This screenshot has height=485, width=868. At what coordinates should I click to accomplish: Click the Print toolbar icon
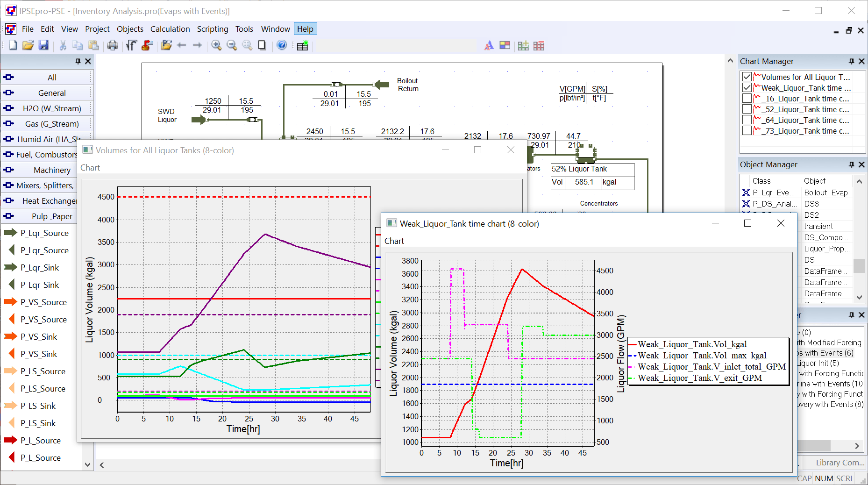click(x=113, y=45)
